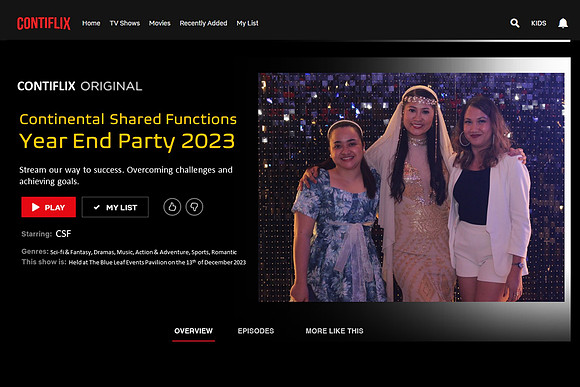Open TV Shows in navigation bar
580x387 pixels.
[x=125, y=23]
